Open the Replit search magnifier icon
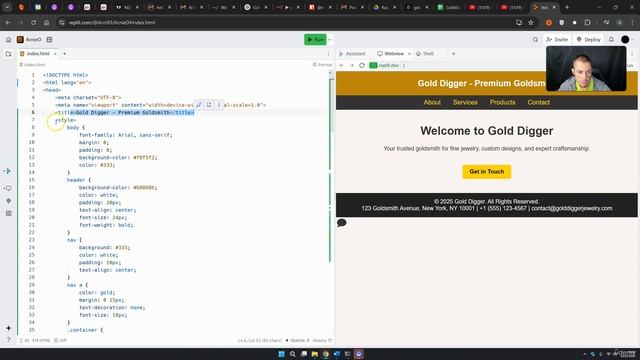640x360 pixels. coord(535,40)
